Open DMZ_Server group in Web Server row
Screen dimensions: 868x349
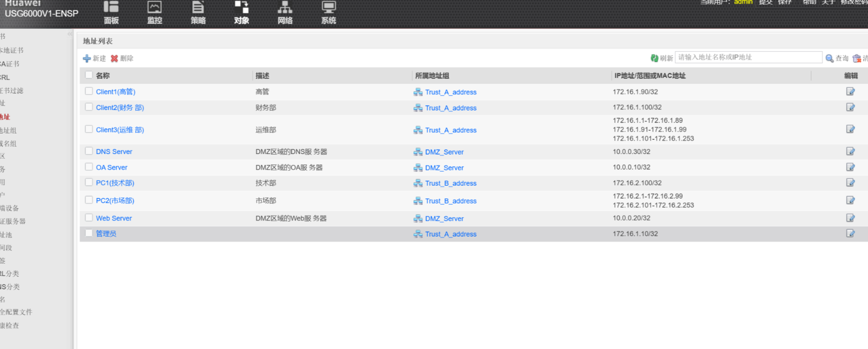pos(444,219)
